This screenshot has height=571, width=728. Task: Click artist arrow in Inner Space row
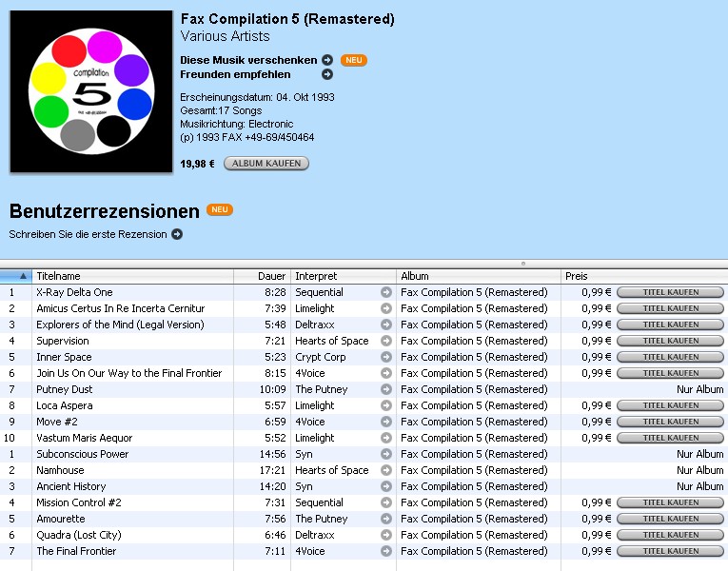385,357
